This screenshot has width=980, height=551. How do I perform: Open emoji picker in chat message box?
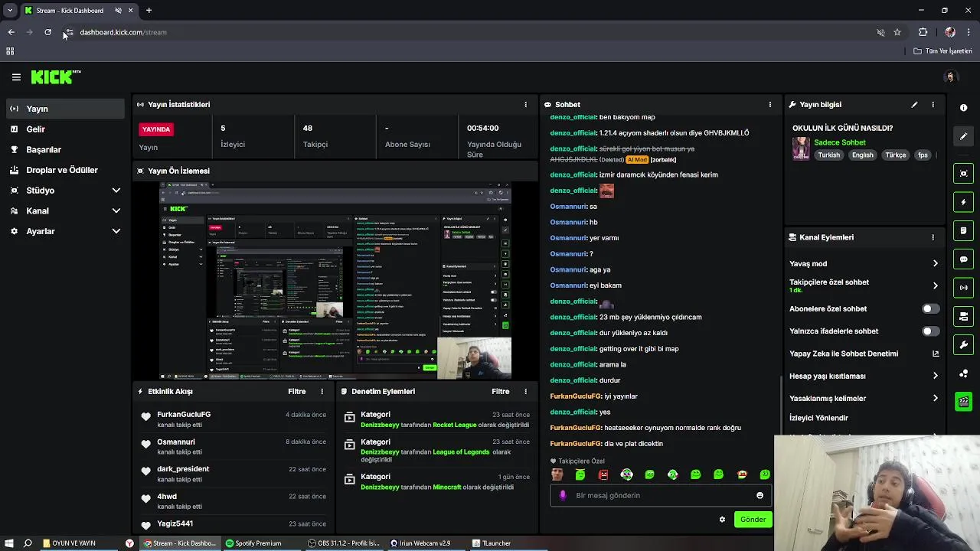759,495
